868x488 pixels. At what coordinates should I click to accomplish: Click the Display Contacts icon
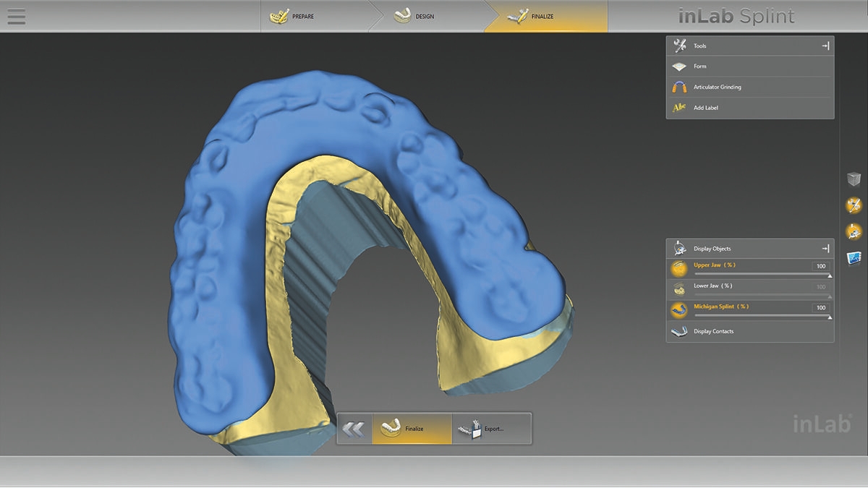coord(679,331)
